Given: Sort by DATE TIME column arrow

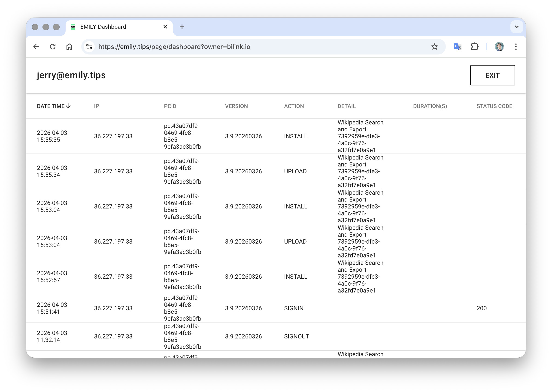Looking at the screenshot, I should tap(68, 106).
